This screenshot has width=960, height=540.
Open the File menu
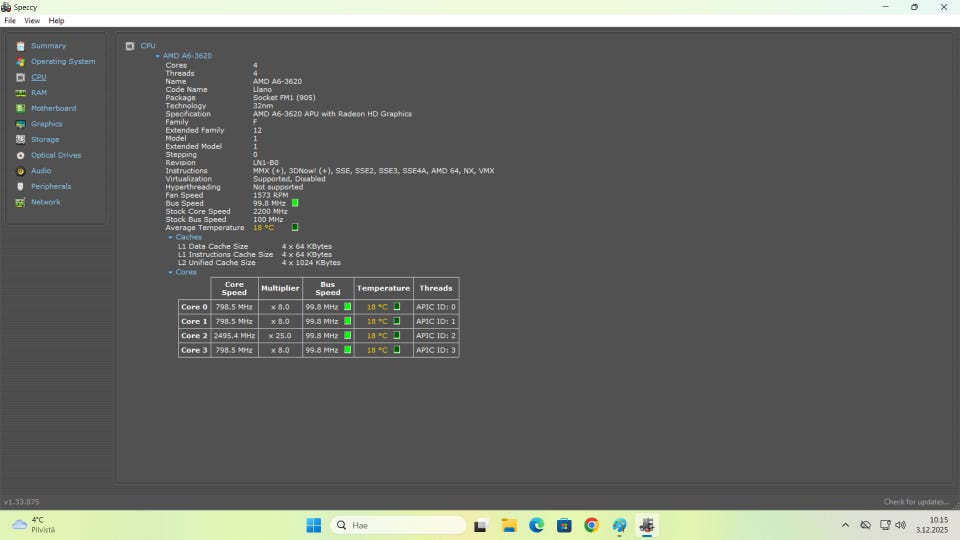[x=10, y=21]
